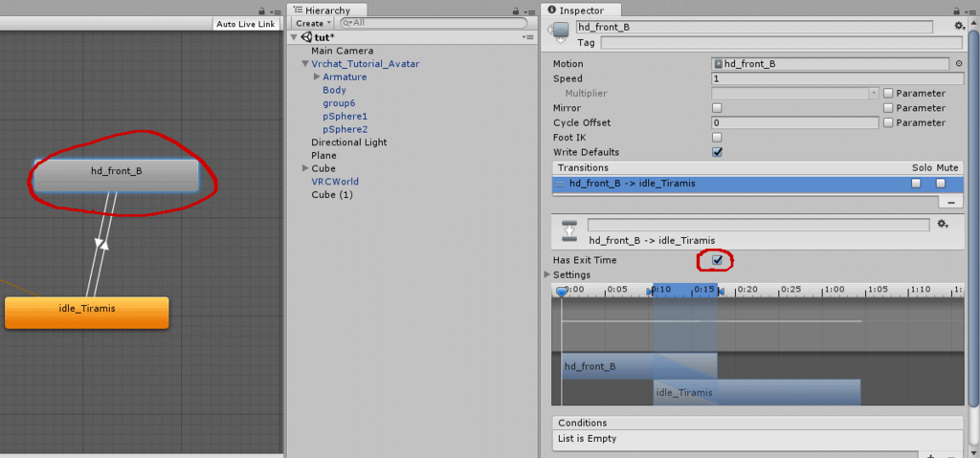The height and width of the screenshot is (458, 980).
Task: Select pSphere2 in Hierarchy
Action: pyautogui.click(x=344, y=129)
